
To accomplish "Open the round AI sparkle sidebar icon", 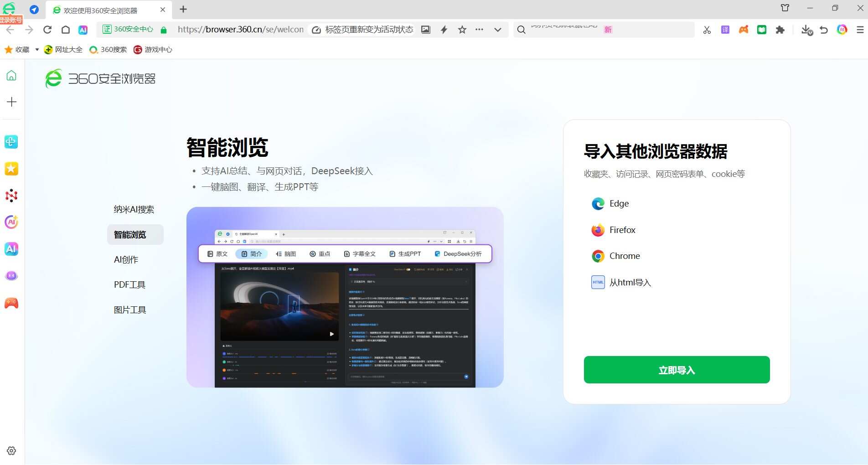I will click(x=11, y=222).
